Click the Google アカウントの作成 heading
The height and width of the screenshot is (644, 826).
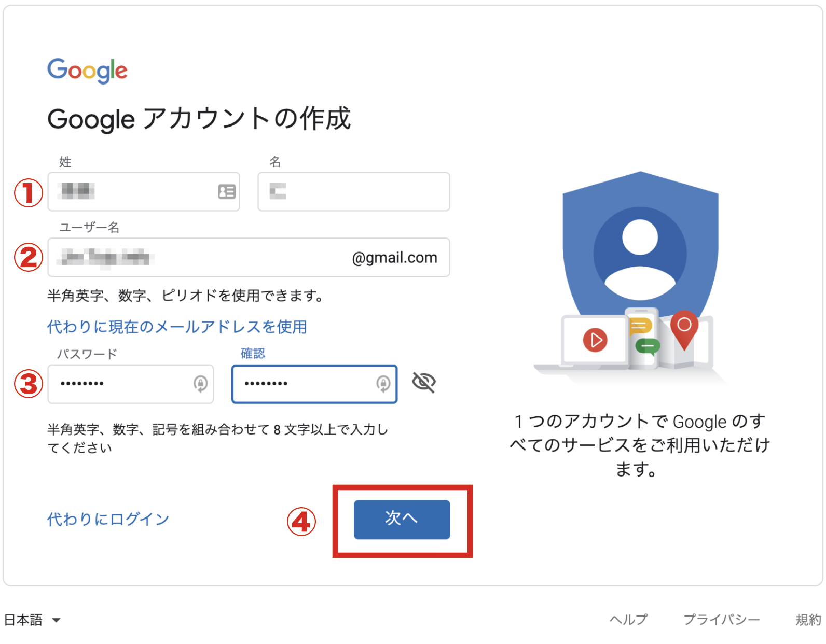[x=199, y=119]
